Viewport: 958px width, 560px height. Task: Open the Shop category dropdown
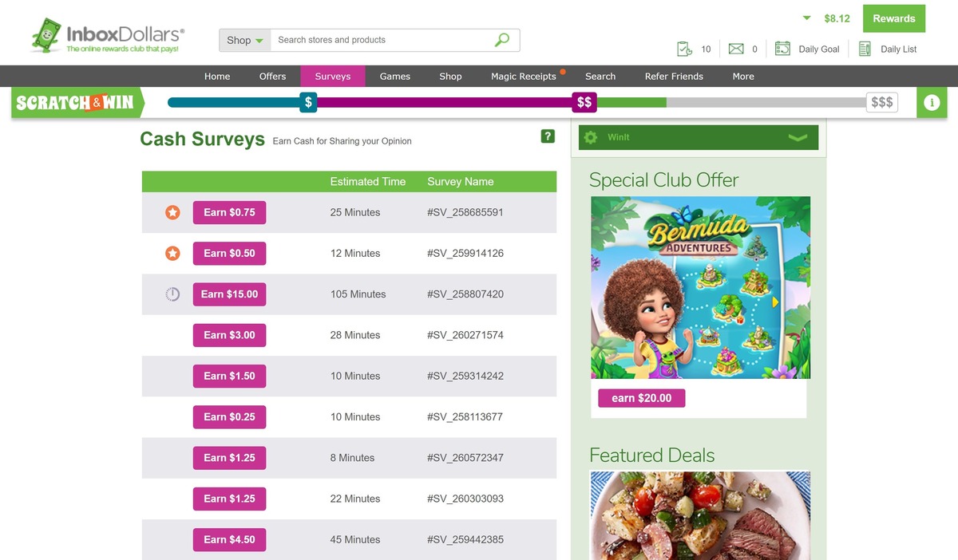(244, 40)
